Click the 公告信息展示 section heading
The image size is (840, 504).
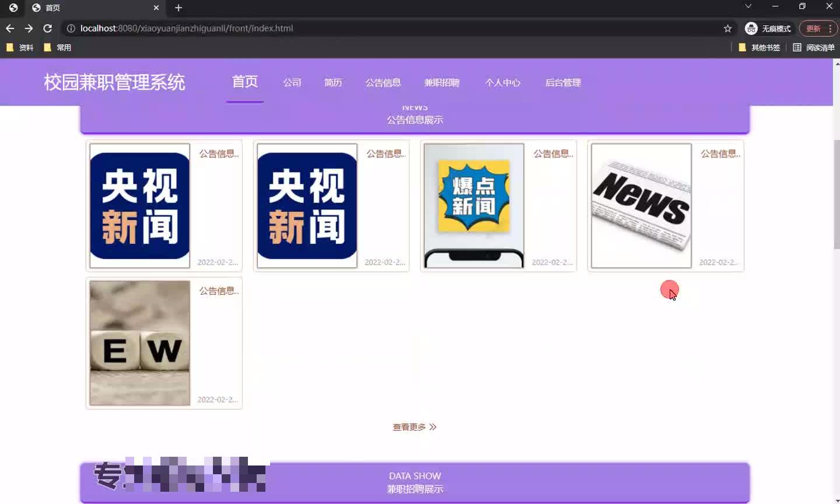pyautogui.click(x=415, y=120)
